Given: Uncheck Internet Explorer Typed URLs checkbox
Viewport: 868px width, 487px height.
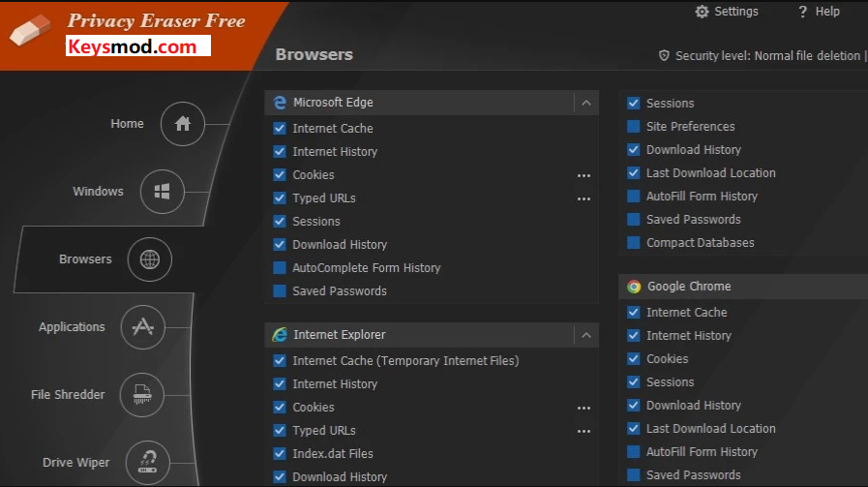Looking at the screenshot, I should (x=280, y=431).
